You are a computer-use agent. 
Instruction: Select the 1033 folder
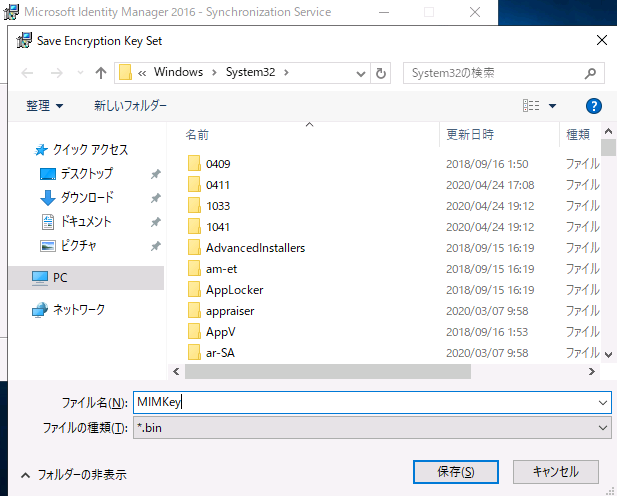click(218, 206)
